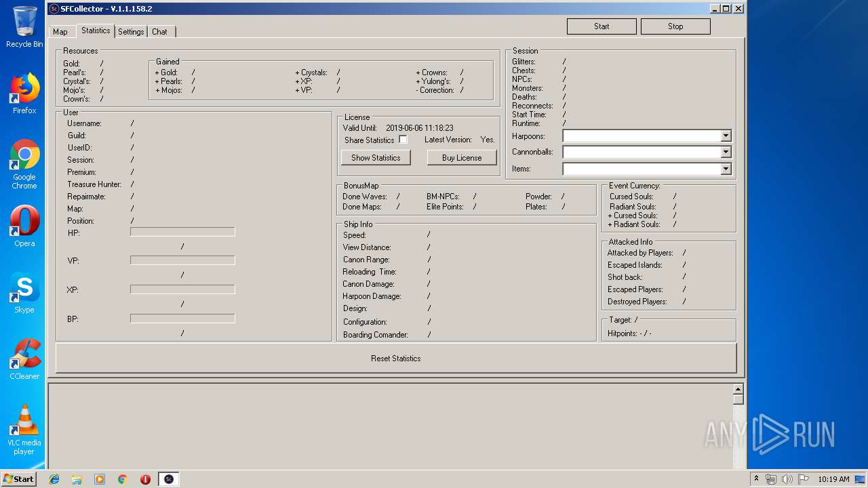Click the Latest Version label
Viewport: 868px width, 488px height.
(448, 140)
